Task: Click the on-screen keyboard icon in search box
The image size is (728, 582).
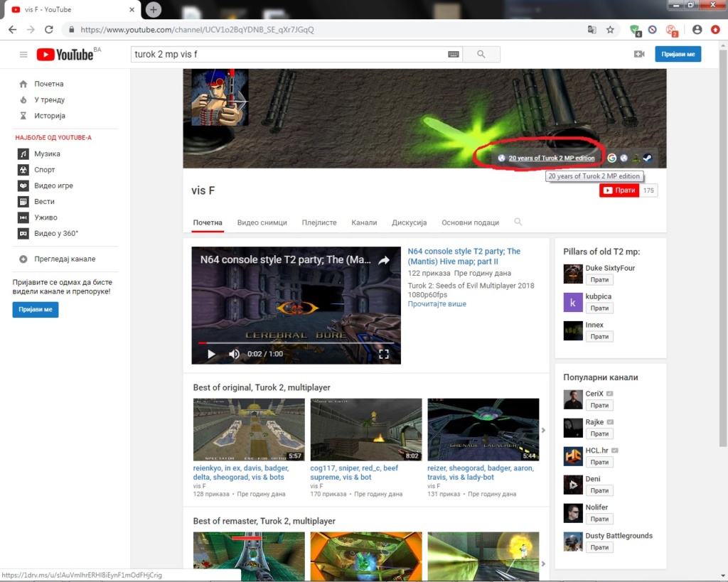Action: [454, 54]
